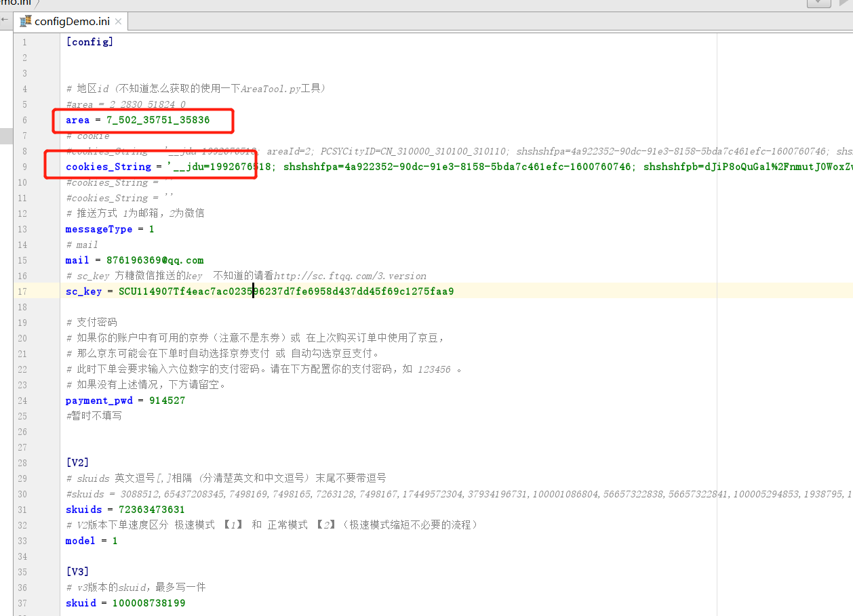Click the 'model' key on line 33
853x616 pixels.
pos(81,541)
